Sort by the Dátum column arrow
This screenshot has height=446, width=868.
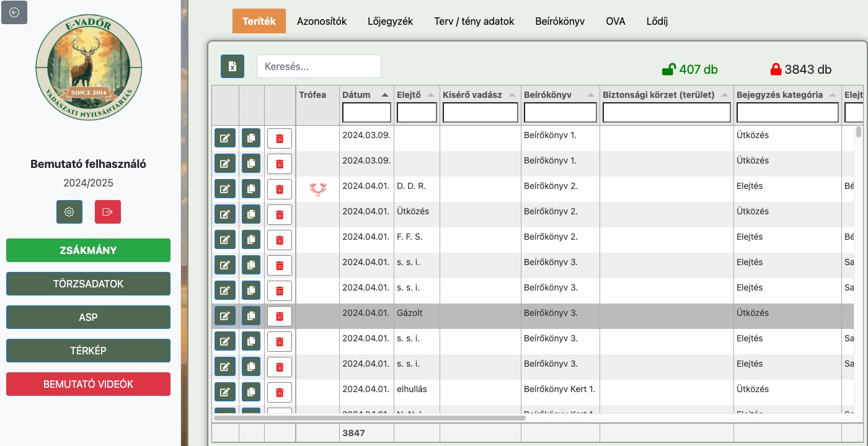click(x=385, y=95)
